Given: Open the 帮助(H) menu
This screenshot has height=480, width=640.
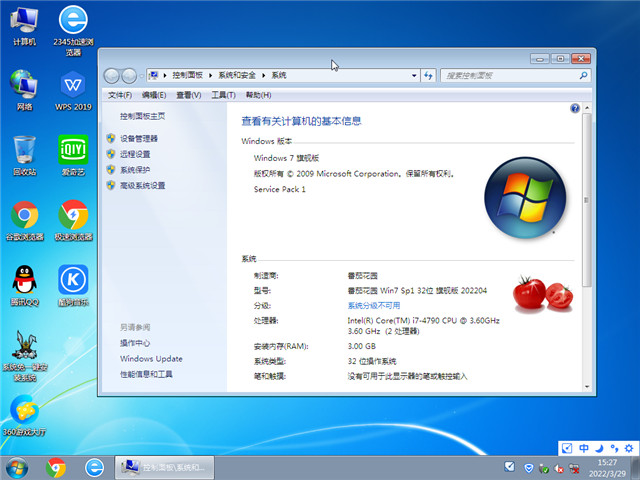Looking at the screenshot, I should (x=258, y=95).
